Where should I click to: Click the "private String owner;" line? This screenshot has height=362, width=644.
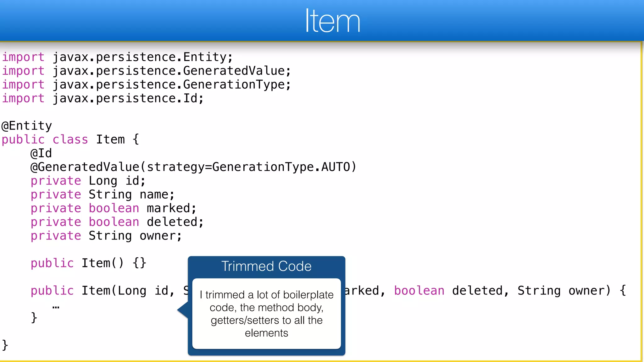(x=106, y=236)
